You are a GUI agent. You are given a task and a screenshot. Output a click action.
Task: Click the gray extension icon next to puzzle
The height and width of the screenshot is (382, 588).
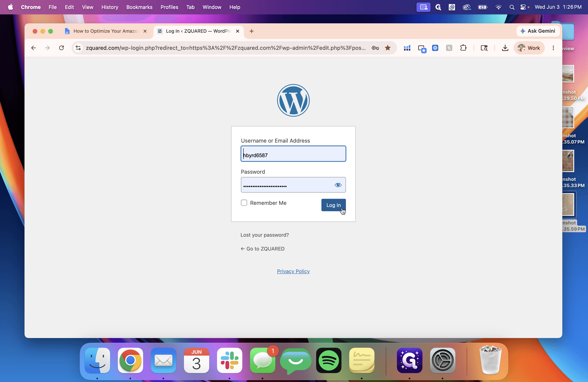point(449,48)
